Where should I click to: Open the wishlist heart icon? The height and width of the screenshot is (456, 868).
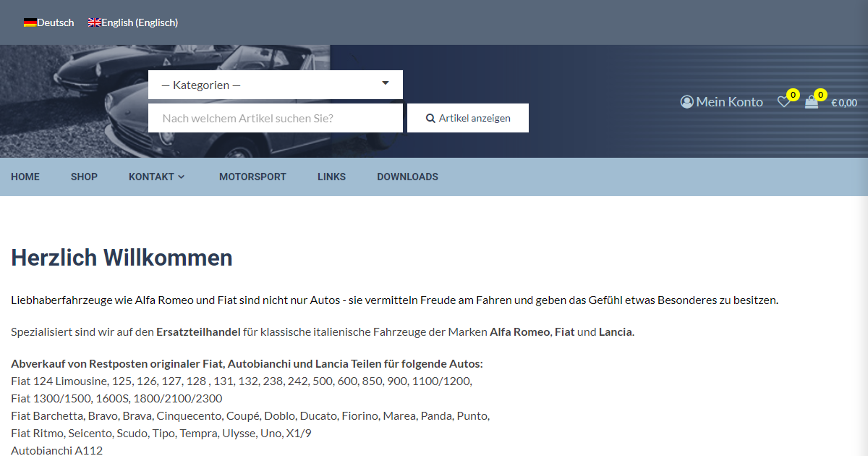coord(783,102)
